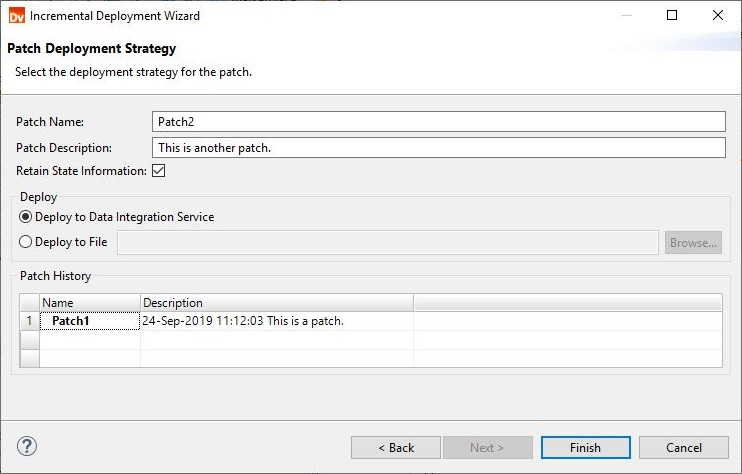The width and height of the screenshot is (742, 474).
Task: Close the wizard with the X icon
Action: pyautogui.click(x=717, y=15)
